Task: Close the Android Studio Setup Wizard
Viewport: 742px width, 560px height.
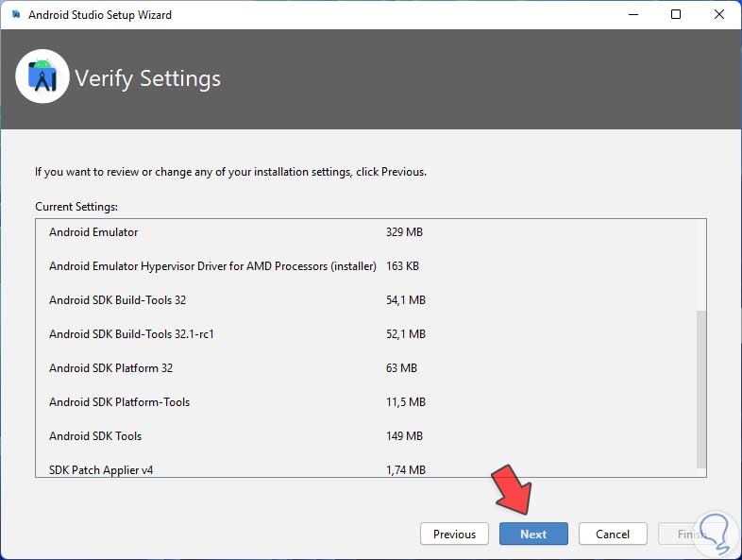Action: 719,15
